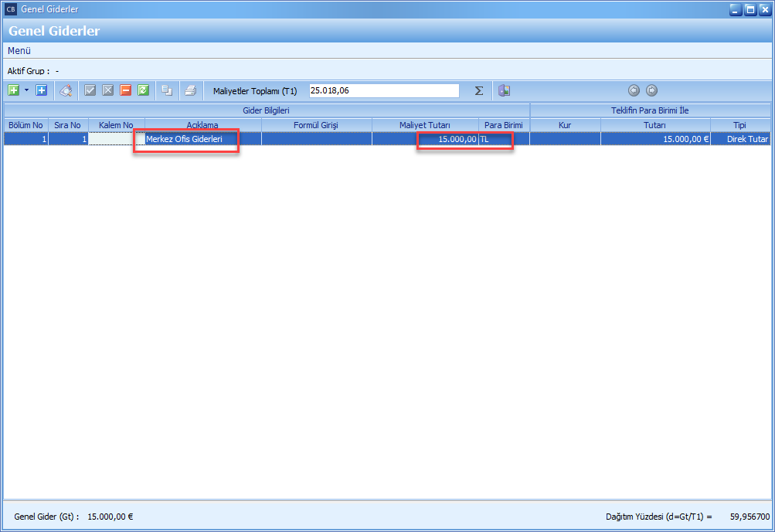Go to next record with right arrow
Viewport: 775px width, 532px height.
(651, 90)
